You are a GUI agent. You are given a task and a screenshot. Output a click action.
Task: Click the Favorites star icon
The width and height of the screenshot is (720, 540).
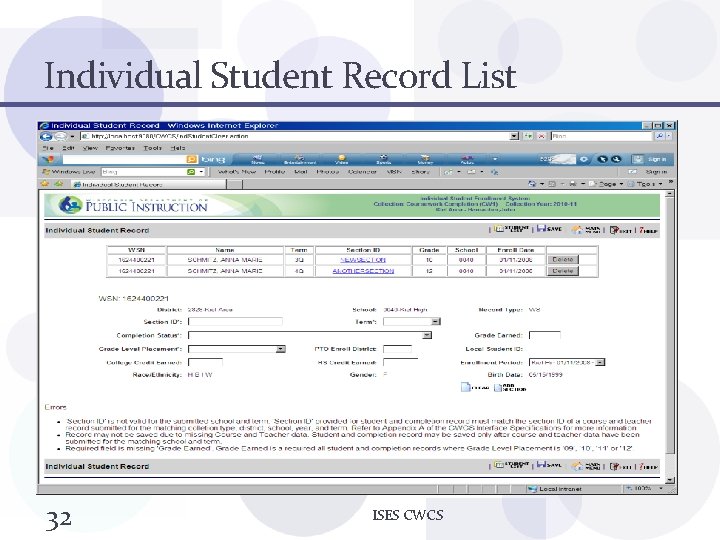(x=45, y=184)
